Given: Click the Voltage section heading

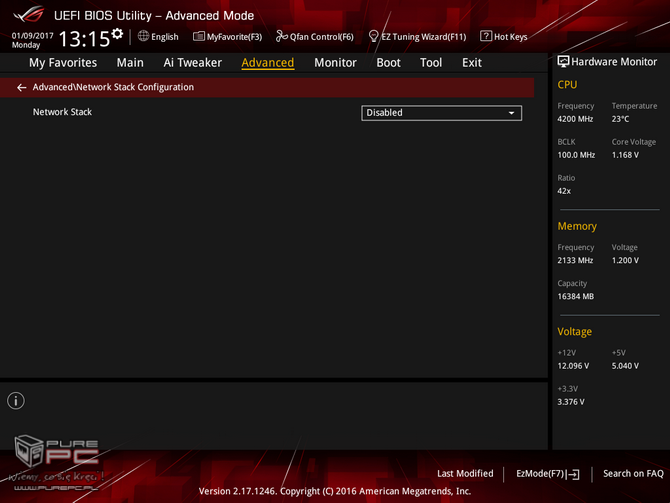Looking at the screenshot, I should tap(574, 332).
